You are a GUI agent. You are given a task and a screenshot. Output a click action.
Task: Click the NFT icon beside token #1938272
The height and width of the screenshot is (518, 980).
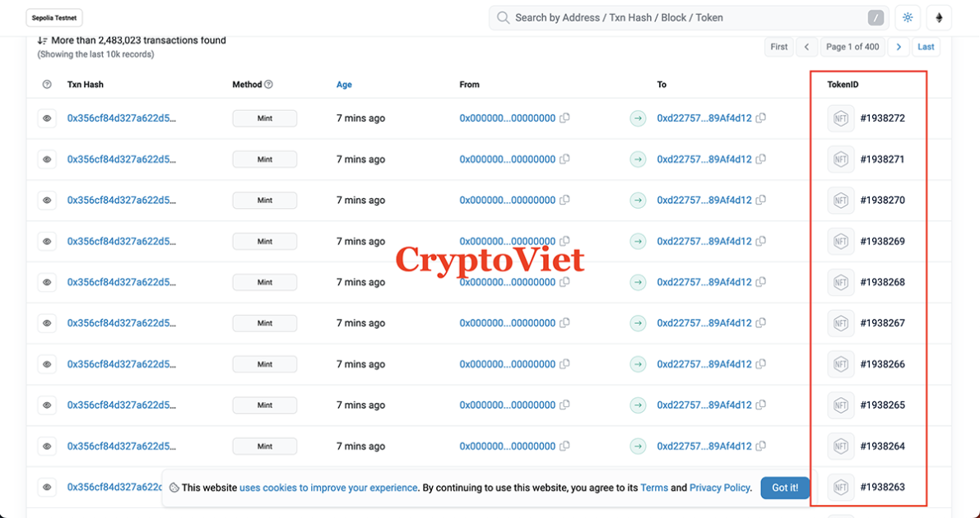pos(840,118)
